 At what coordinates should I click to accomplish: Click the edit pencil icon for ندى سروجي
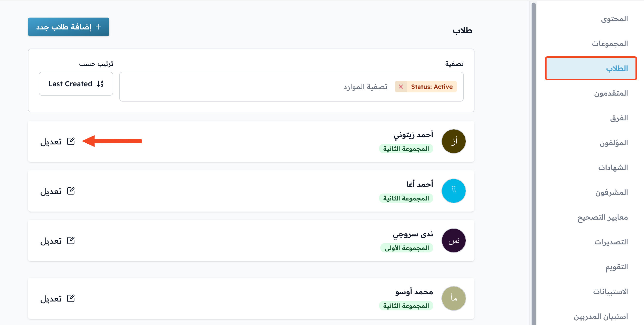click(x=71, y=241)
